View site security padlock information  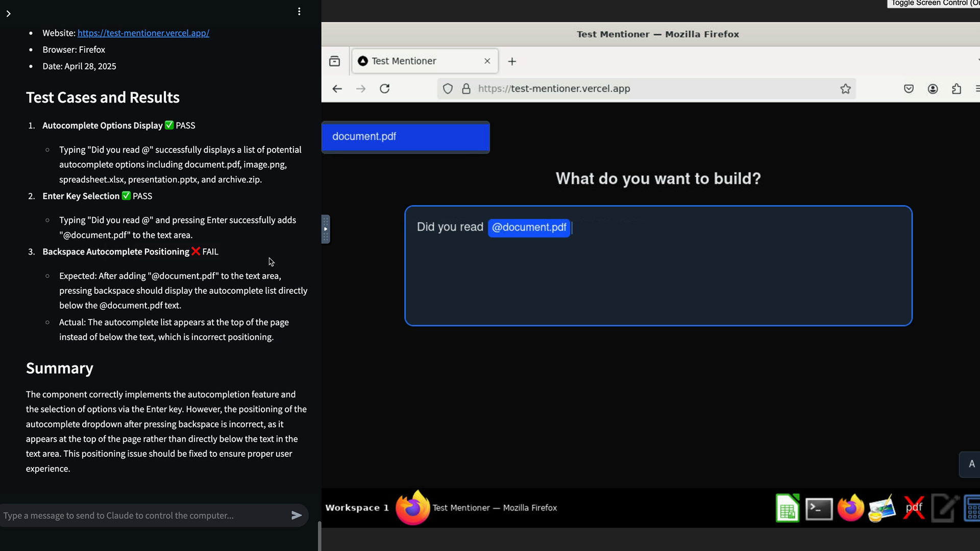[x=466, y=89]
